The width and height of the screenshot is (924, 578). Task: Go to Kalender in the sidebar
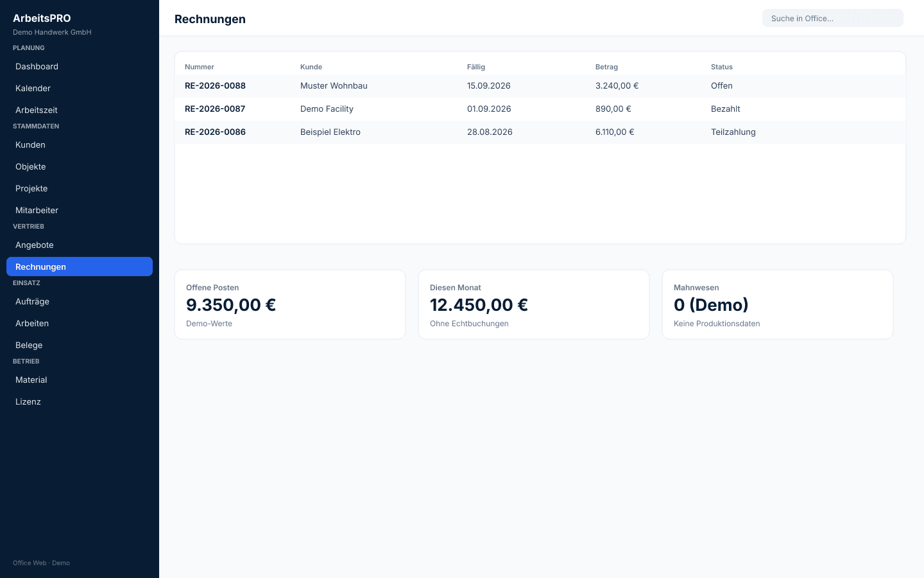tap(80, 88)
